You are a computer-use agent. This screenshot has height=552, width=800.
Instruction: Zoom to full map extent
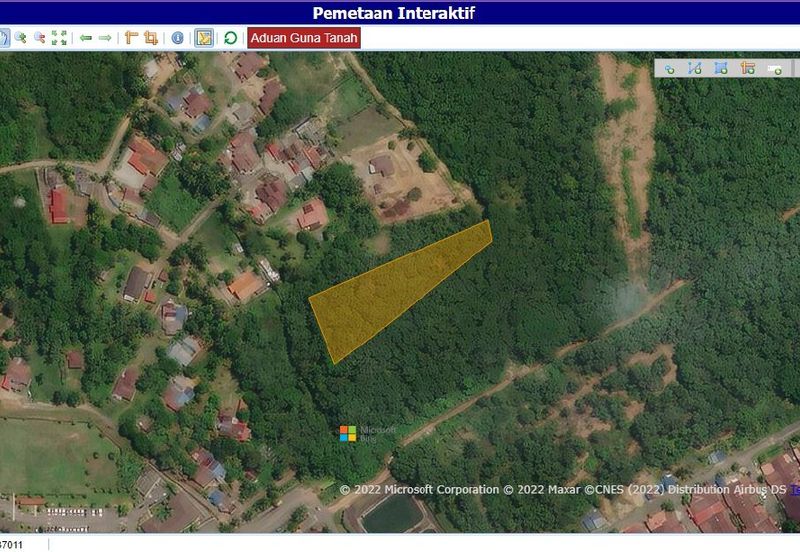[59, 38]
